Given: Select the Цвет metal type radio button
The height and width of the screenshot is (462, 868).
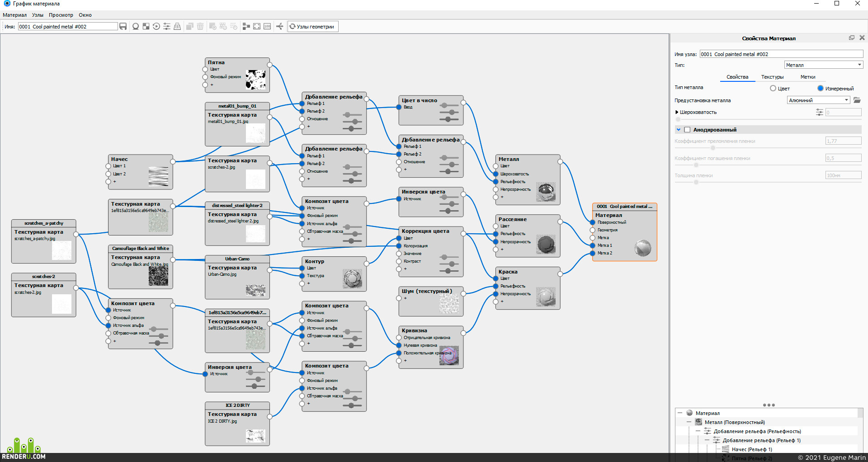Looking at the screenshot, I should 773,89.
